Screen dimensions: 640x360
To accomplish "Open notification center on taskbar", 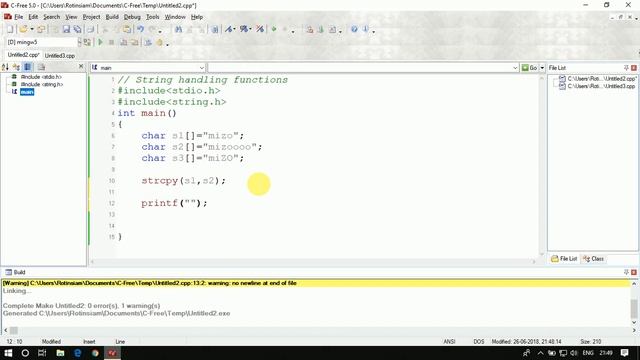I will [x=624, y=353].
